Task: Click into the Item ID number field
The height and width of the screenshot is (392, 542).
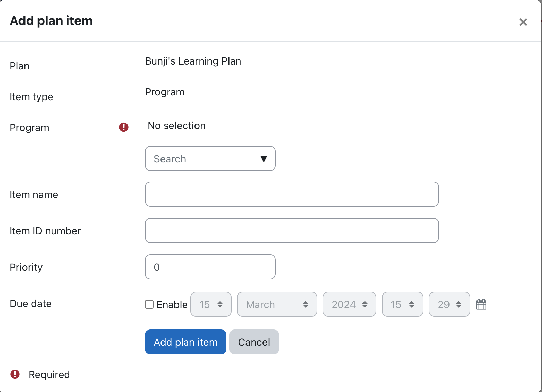Action: click(x=291, y=231)
